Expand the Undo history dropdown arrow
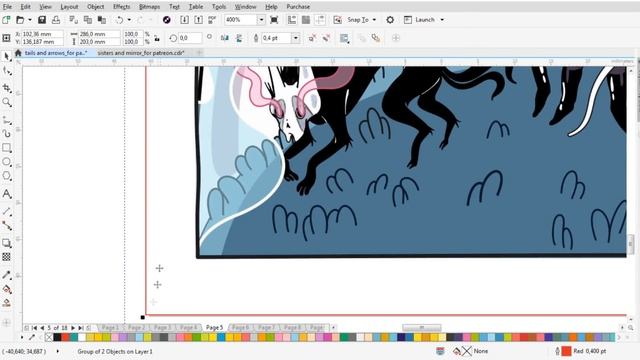The width and height of the screenshot is (640, 360). click(129, 20)
